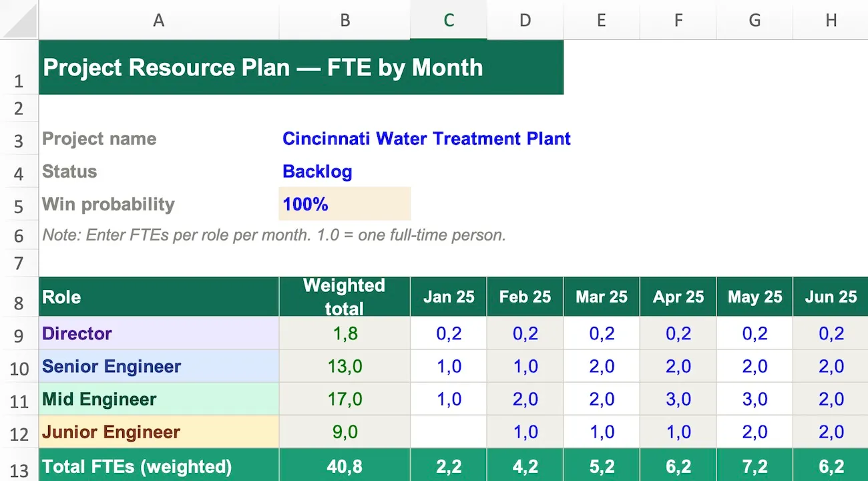Click the Select All corner triangle
This screenshot has width=868, height=481.
coord(19,20)
